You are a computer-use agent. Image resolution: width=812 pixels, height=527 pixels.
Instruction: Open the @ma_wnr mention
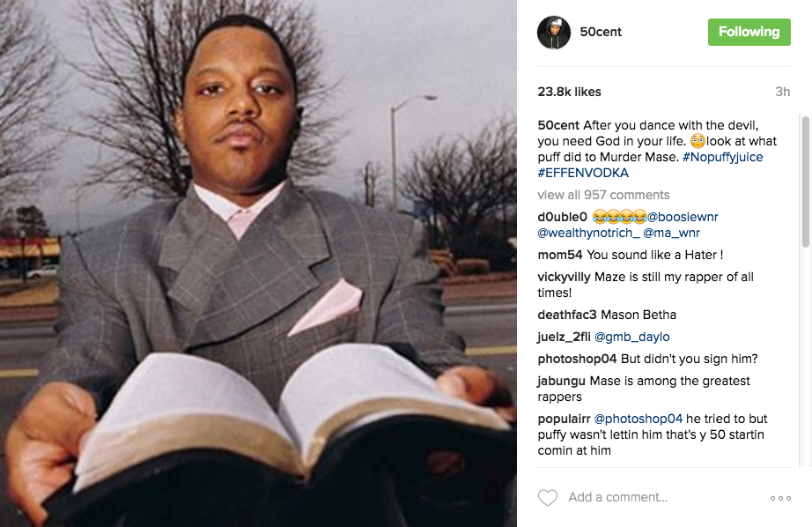pos(671,233)
